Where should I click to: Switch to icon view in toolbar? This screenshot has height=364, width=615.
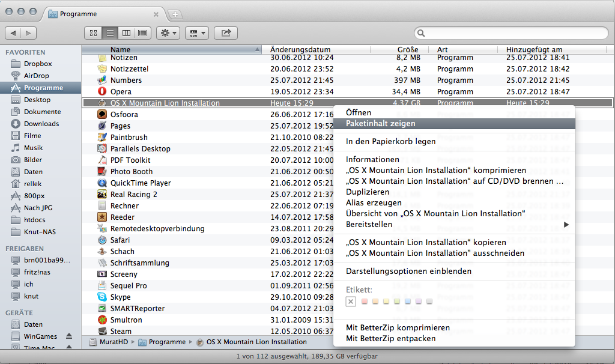pos(93,33)
